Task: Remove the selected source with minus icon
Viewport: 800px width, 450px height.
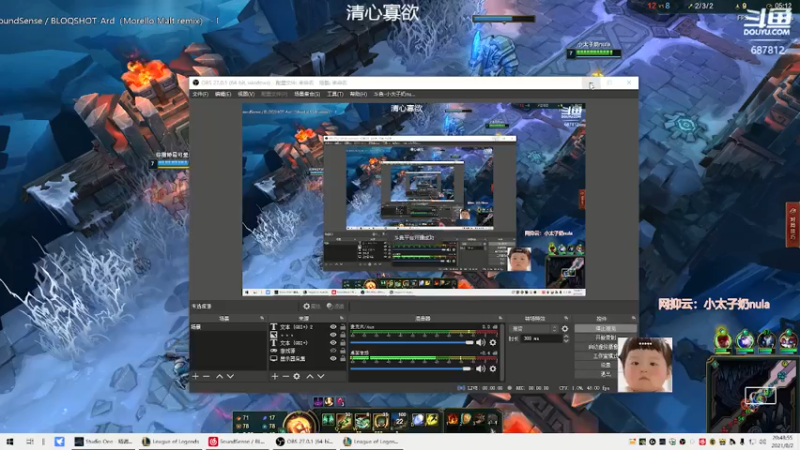Action: [x=286, y=376]
